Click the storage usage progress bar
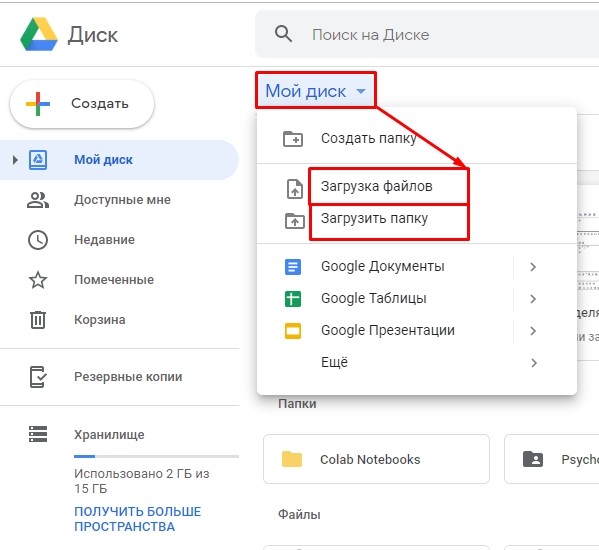The height and width of the screenshot is (550, 599). [156, 456]
